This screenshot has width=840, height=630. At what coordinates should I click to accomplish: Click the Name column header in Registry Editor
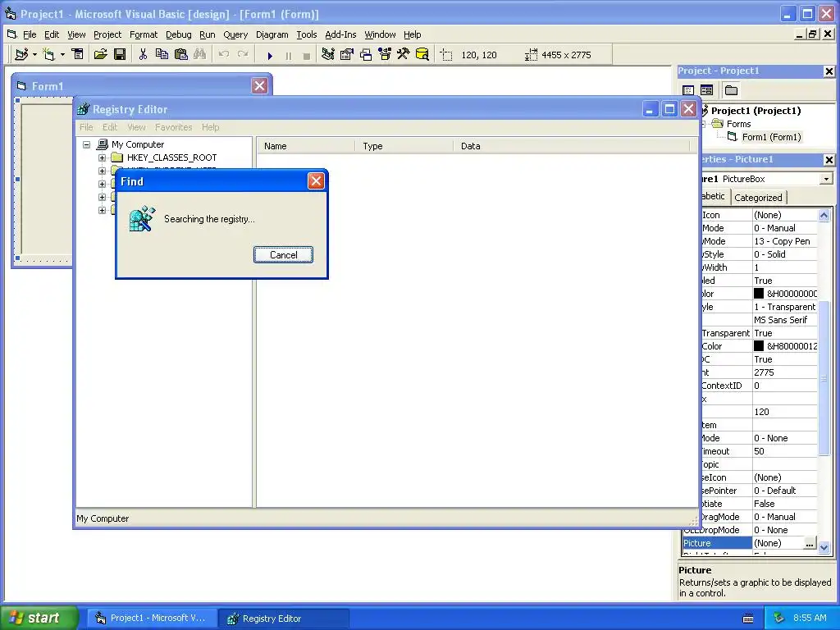(306, 146)
